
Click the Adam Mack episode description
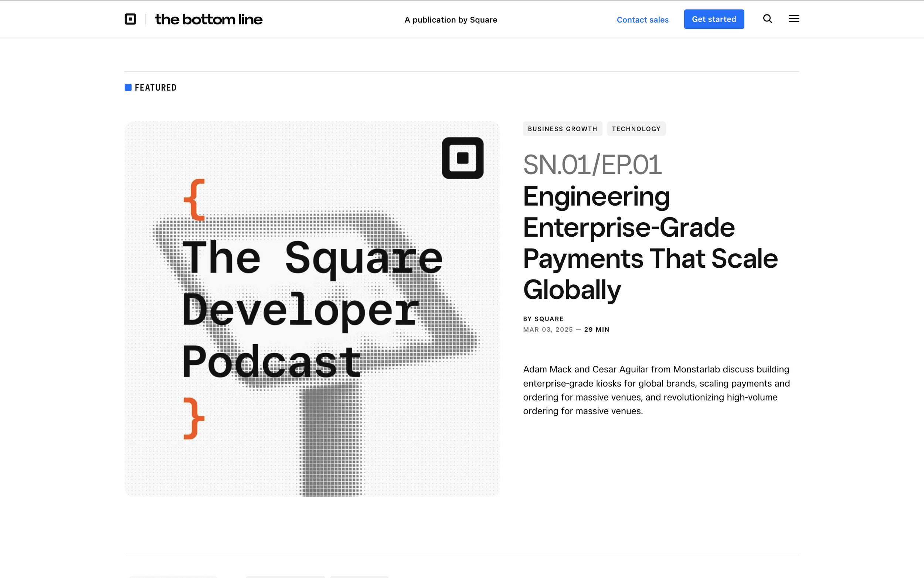click(656, 390)
